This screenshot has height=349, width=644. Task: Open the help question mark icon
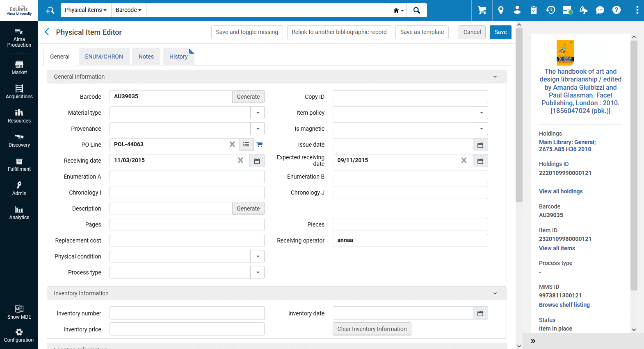pyautogui.click(x=616, y=10)
